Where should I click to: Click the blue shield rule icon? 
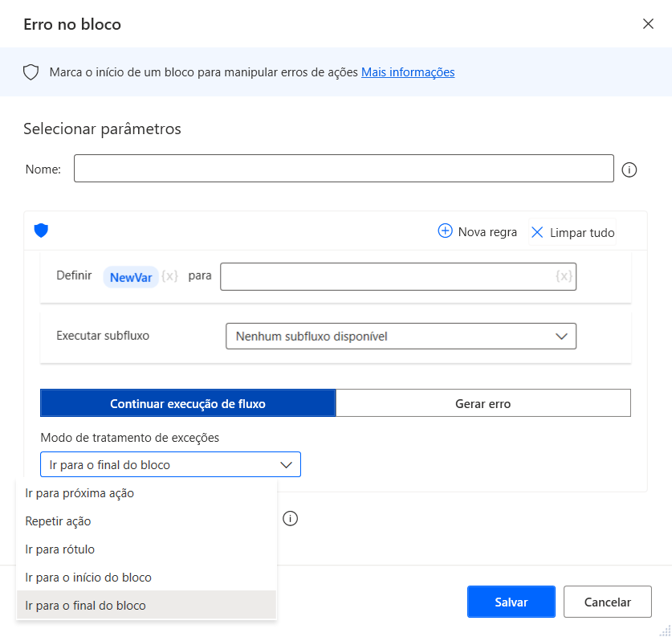(41, 231)
